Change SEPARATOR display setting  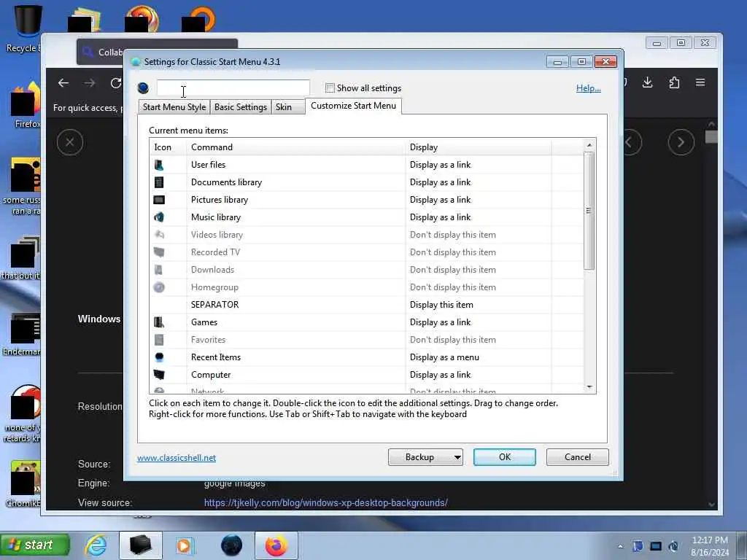pyautogui.click(x=479, y=305)
